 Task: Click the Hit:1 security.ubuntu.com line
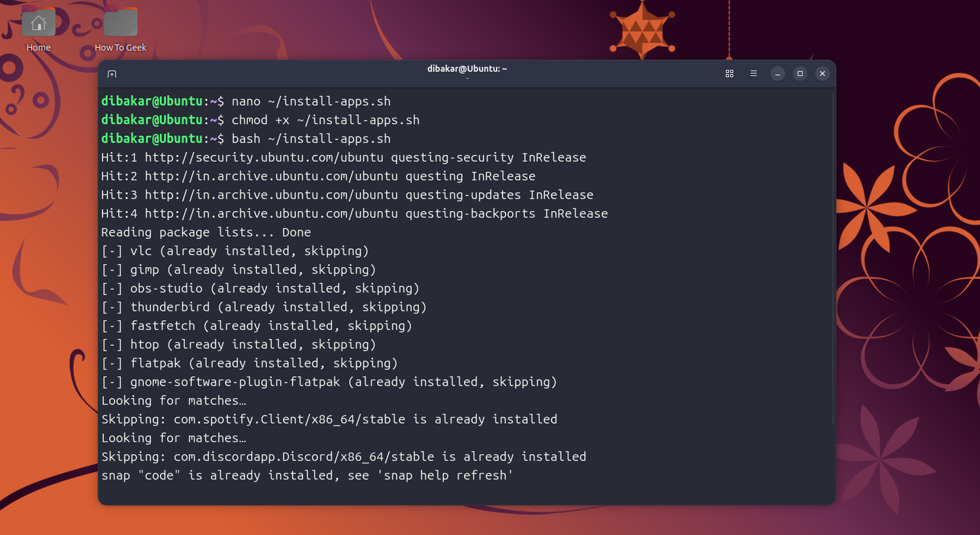coord(344,157)
